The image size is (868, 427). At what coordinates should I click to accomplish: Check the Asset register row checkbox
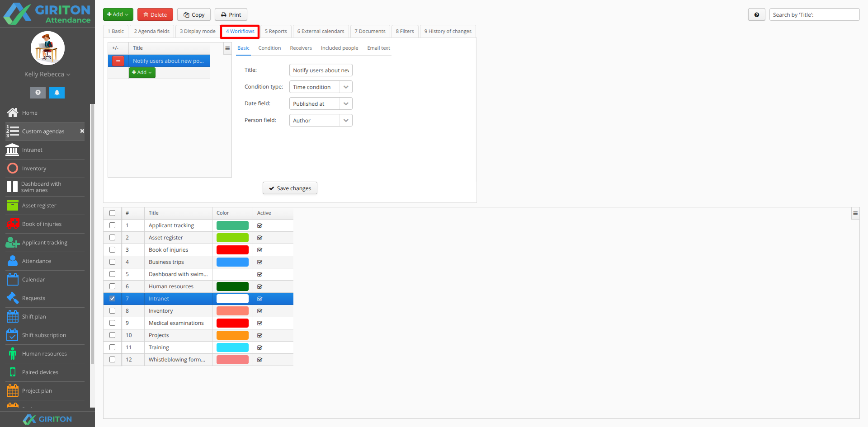pyautogui.click(x=112, y=237)
